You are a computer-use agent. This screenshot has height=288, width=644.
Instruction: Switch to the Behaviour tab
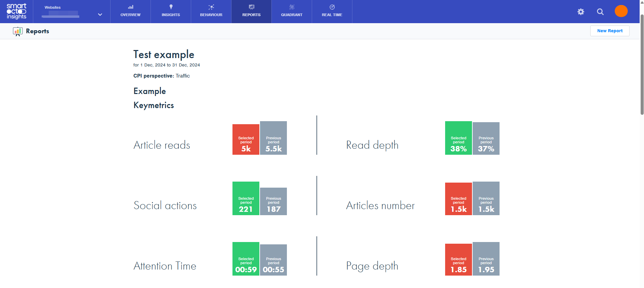[x=211, y=11]
